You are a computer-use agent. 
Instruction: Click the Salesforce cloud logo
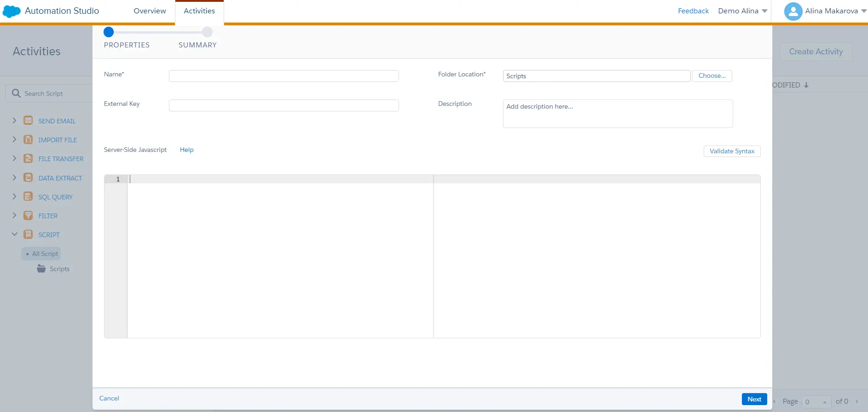click(12, 11)
